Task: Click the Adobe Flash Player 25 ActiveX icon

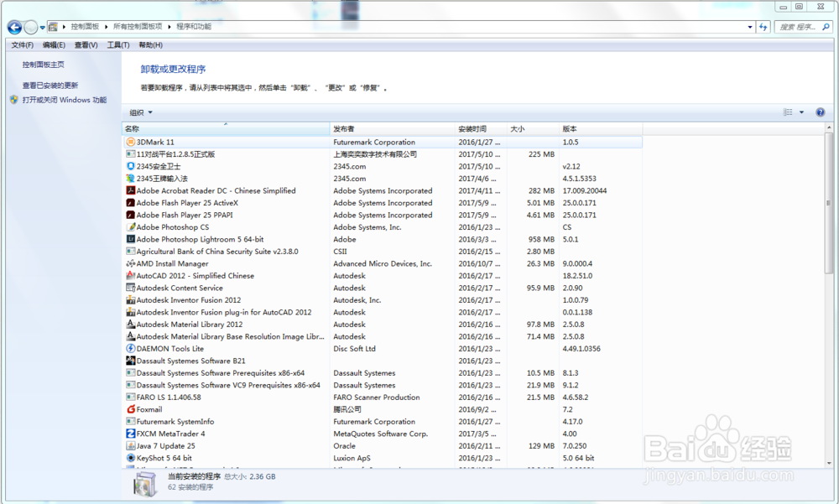Action: pos(131,203)
